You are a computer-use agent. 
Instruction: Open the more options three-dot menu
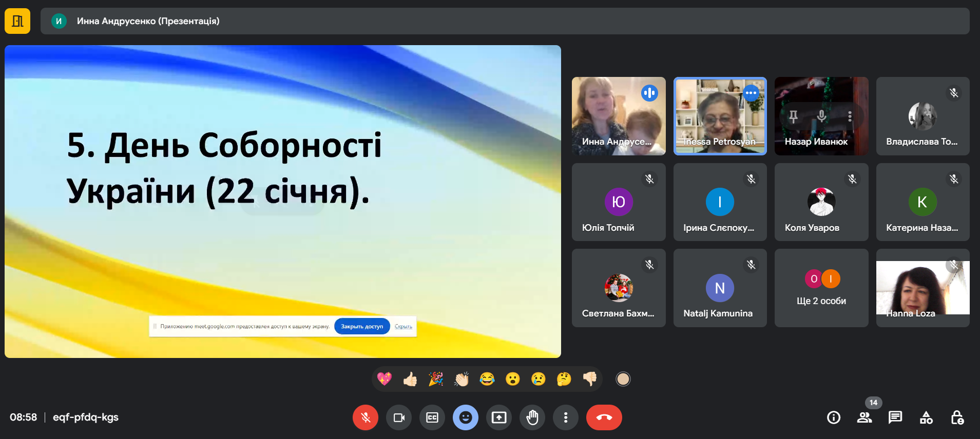[566, 417]
